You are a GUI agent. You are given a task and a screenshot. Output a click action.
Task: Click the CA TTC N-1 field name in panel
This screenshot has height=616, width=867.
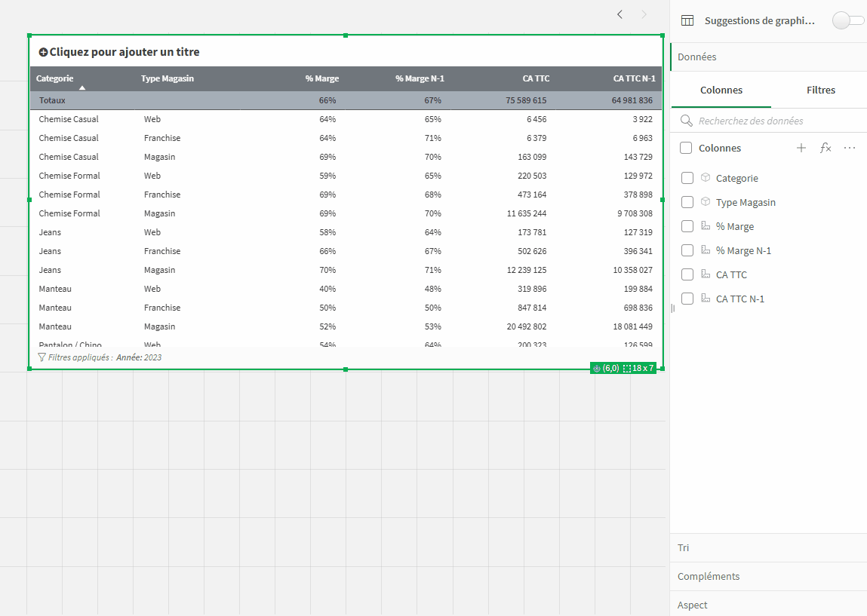coord(739,299)
